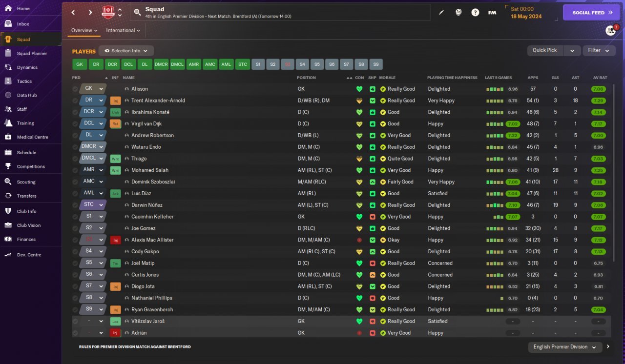
Task: Toggle selection circle for Virgil van Dijk
Action: [75, 124]
